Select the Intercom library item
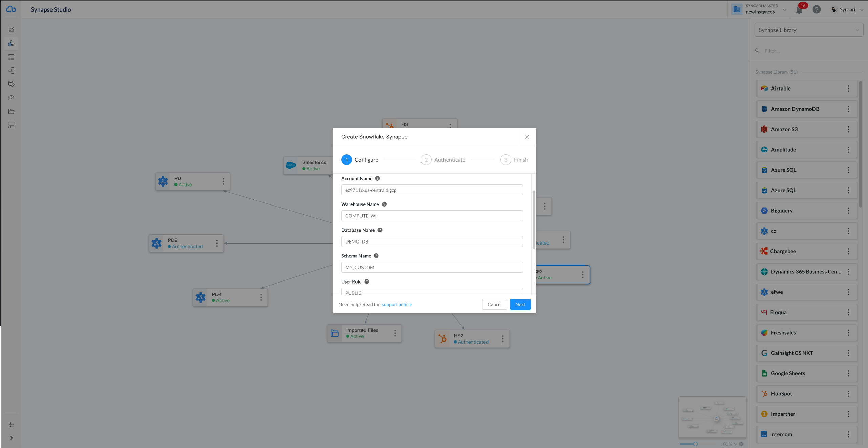 click(807, 434)
